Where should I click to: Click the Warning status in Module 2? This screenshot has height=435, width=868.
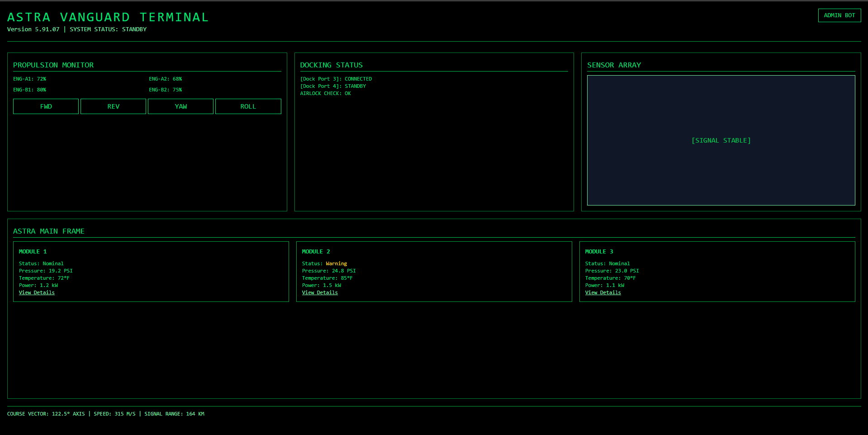(x=336, y=263)
